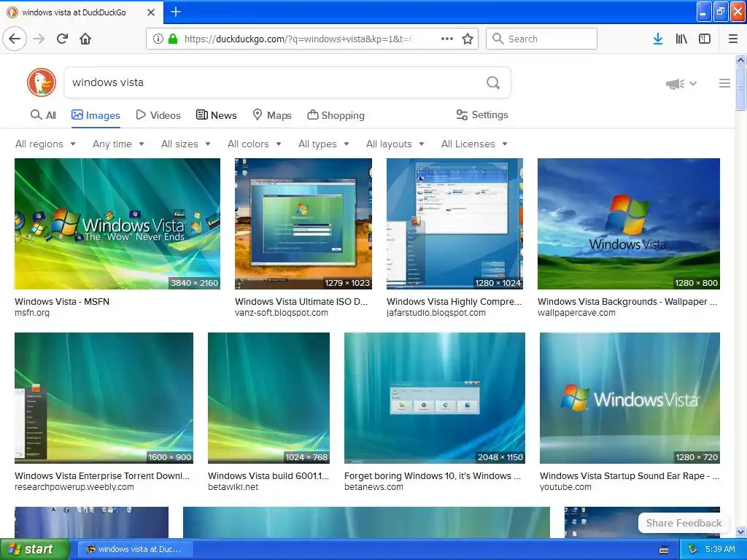Viewport: 747px width, 560px height.
Task: Switch to the All results tab
Action: coord(43,115)
